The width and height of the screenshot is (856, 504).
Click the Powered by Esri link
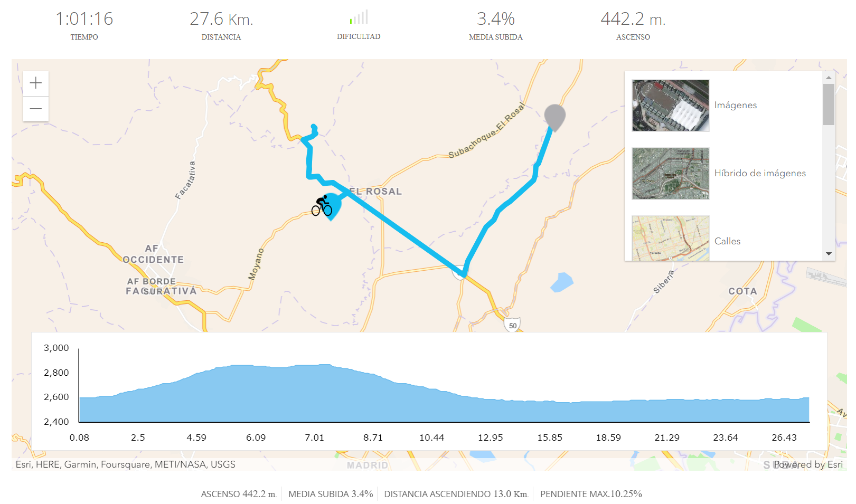click(807, 465)
